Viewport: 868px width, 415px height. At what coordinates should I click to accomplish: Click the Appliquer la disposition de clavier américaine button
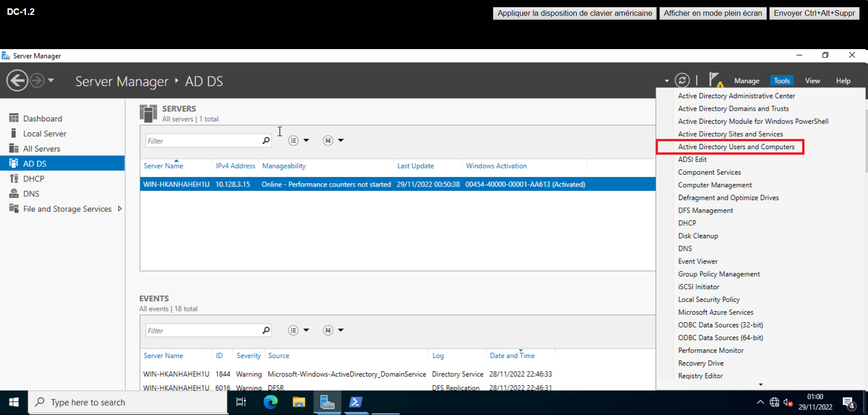[575, 13]
